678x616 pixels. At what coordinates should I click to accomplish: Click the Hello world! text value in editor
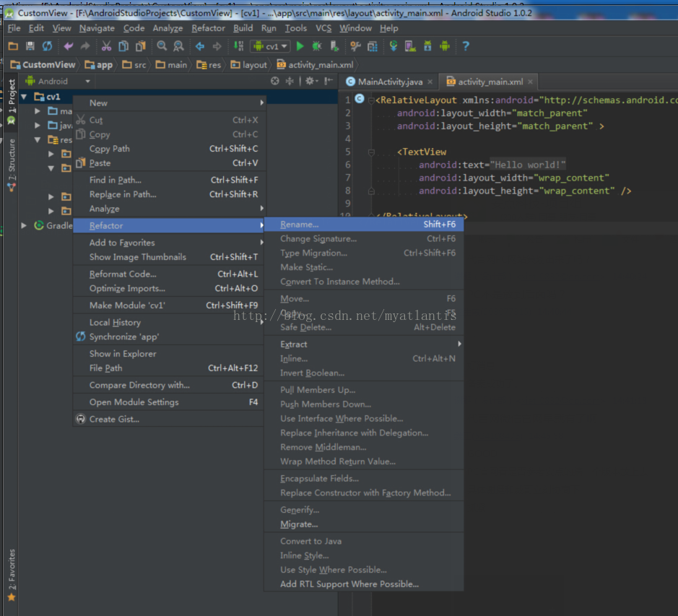point(527,165)
